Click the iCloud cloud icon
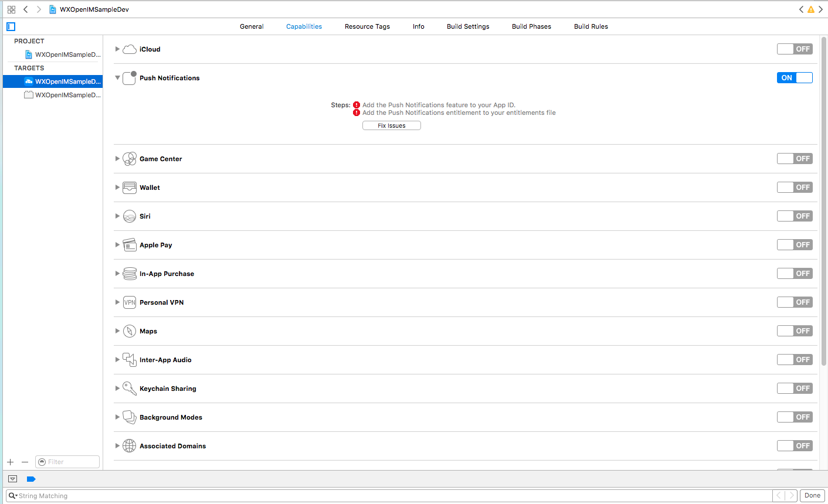 130,49
